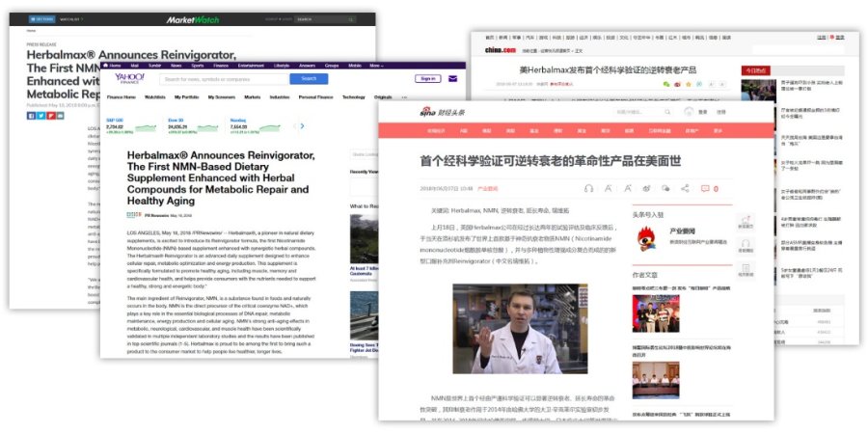Image resolution: width=868 pixels, height=434 pixels.
Task: Select Finance Home tab
Action: pos(122,96)
